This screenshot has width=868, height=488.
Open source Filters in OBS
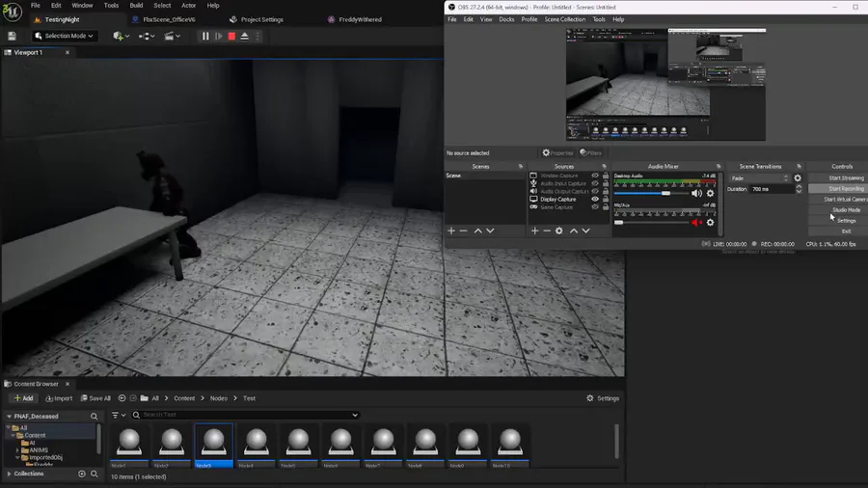click(x=590, y=153)
